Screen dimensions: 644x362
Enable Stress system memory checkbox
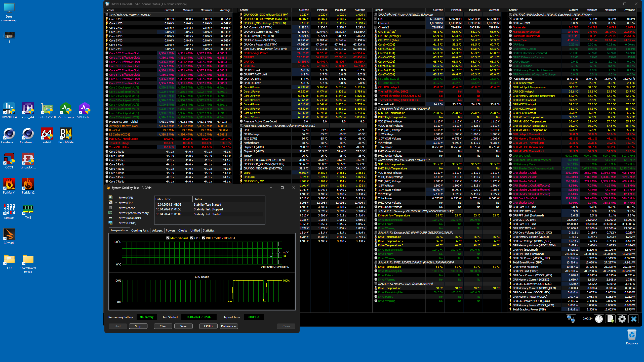coord(116,213)
